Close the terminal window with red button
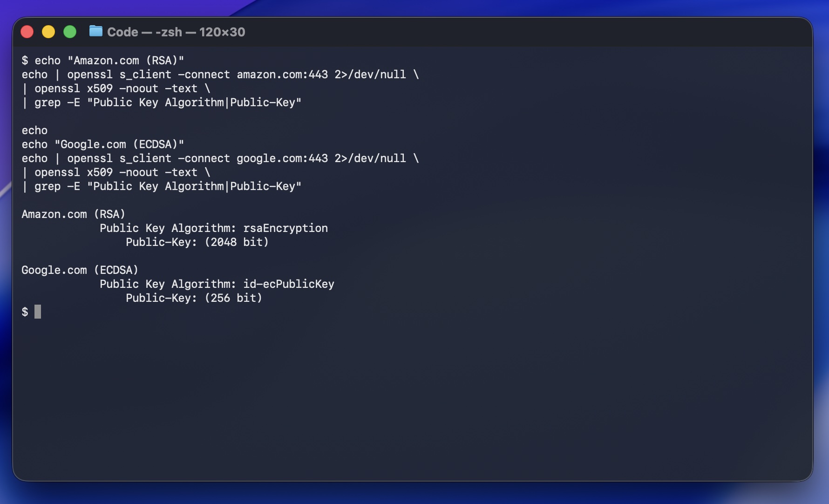The height and width of the screenshot is (504, 829). tap(27, 32)
